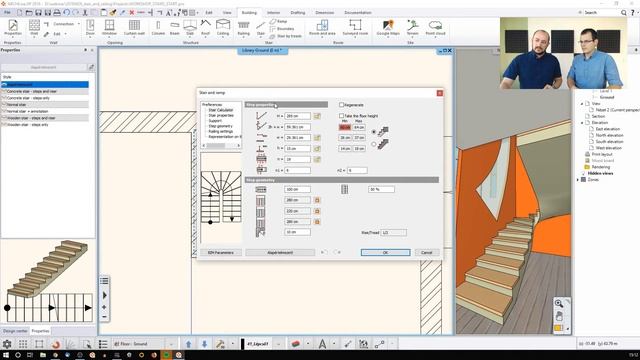Select the Window tool
Screen dimensions: 640x360
click(109, 28)
